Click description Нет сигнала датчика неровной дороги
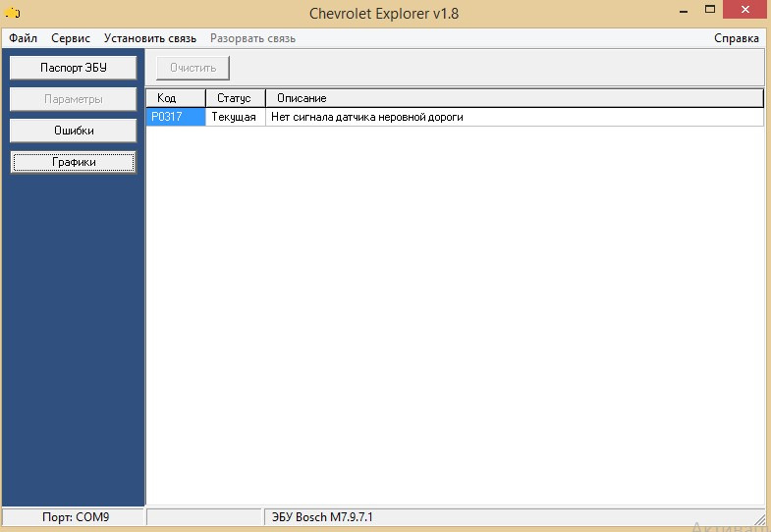 pyautogui.click(x=515, y=117)
